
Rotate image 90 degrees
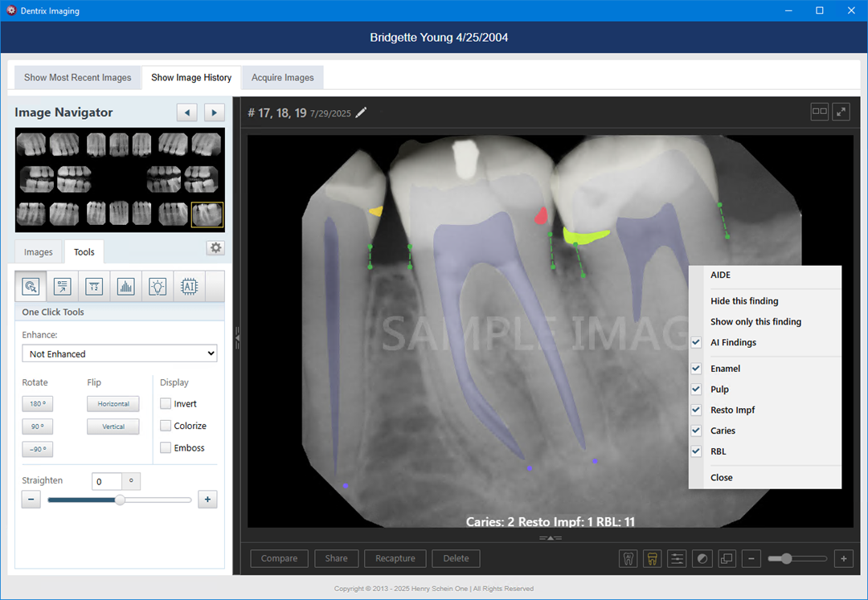(x=38, y=427)
